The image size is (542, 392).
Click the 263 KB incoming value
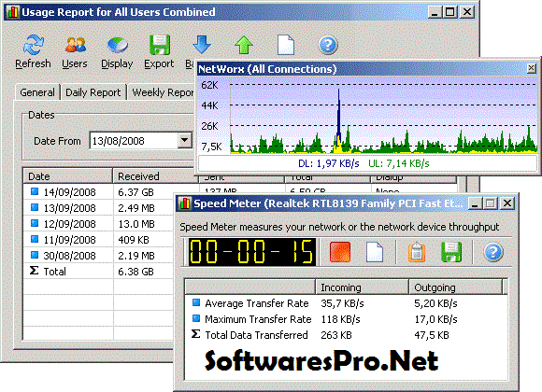point(336,335)
